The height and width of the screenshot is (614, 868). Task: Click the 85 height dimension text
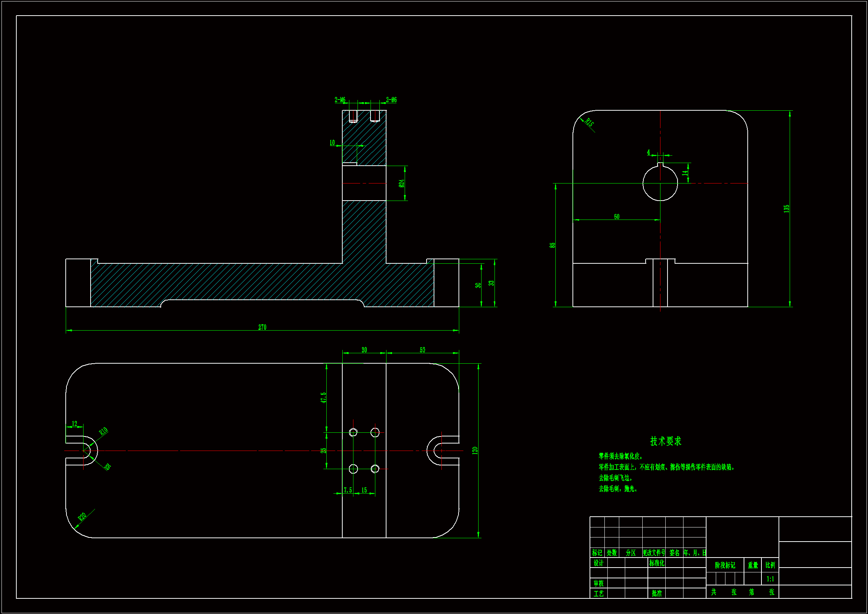point(552,245)
